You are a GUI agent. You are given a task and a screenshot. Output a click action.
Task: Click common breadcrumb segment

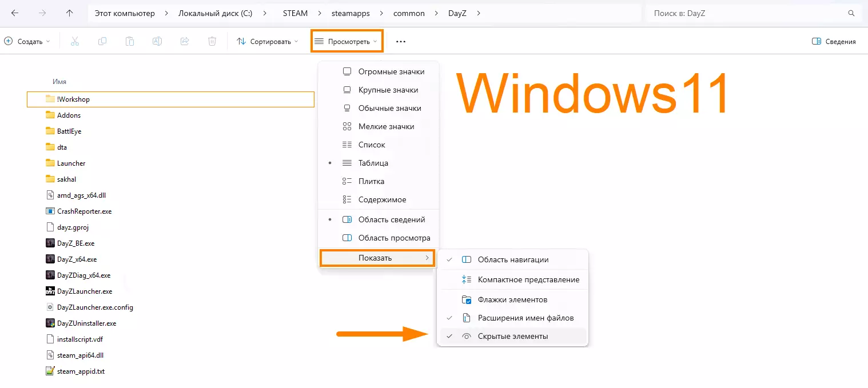click(x=409, y=13)
